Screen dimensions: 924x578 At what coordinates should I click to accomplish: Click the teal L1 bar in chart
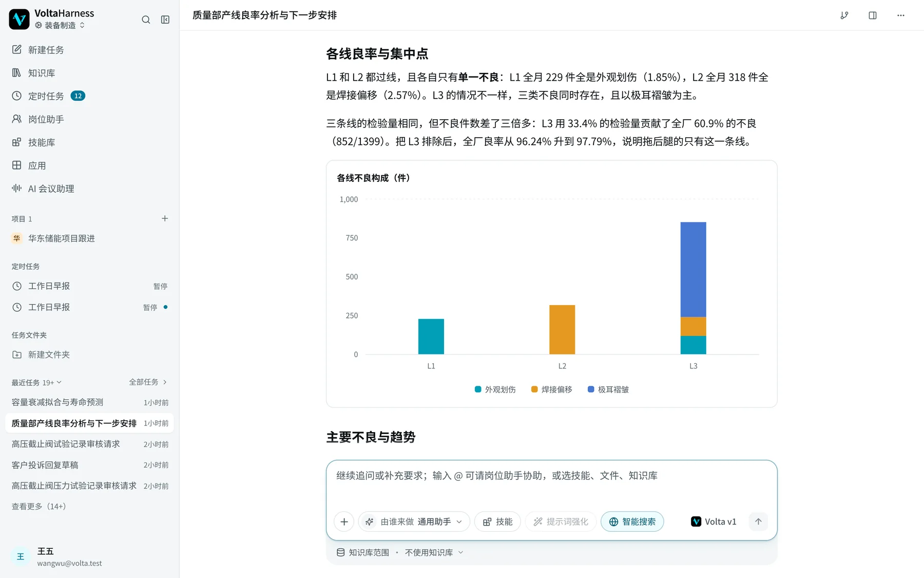point(431,337)
